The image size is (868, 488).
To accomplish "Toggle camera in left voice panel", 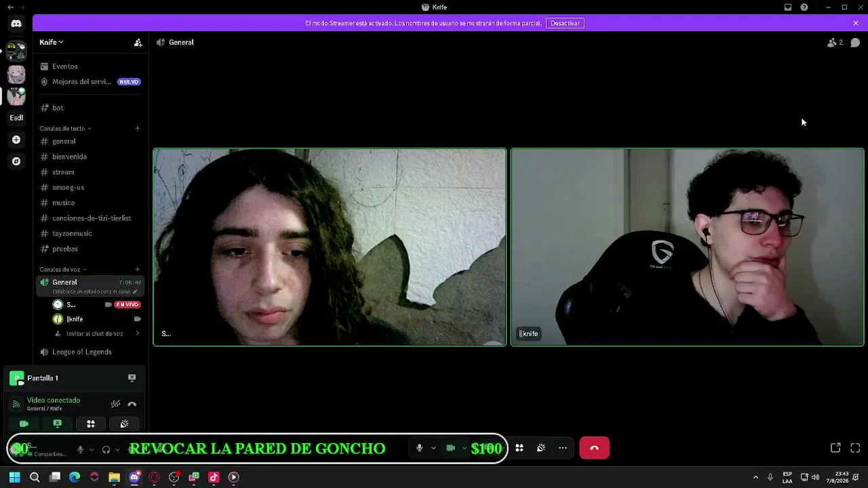I will [x=24, y=424].
